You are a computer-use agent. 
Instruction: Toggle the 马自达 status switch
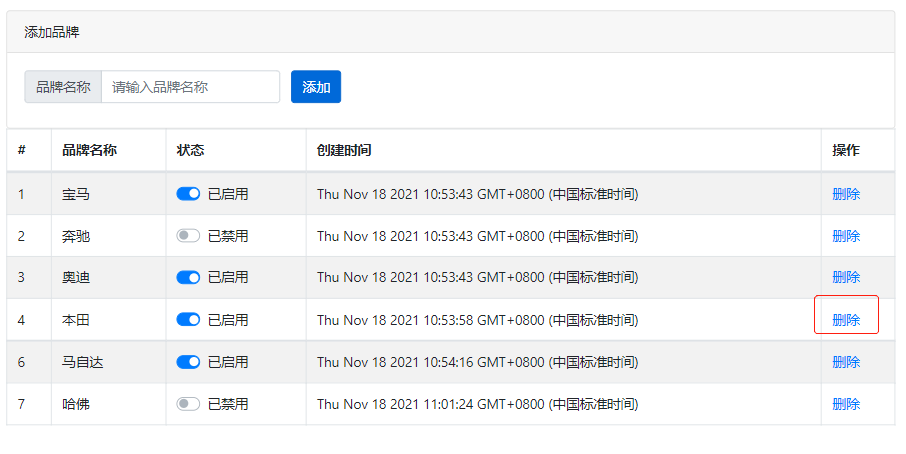click(188, 362)
